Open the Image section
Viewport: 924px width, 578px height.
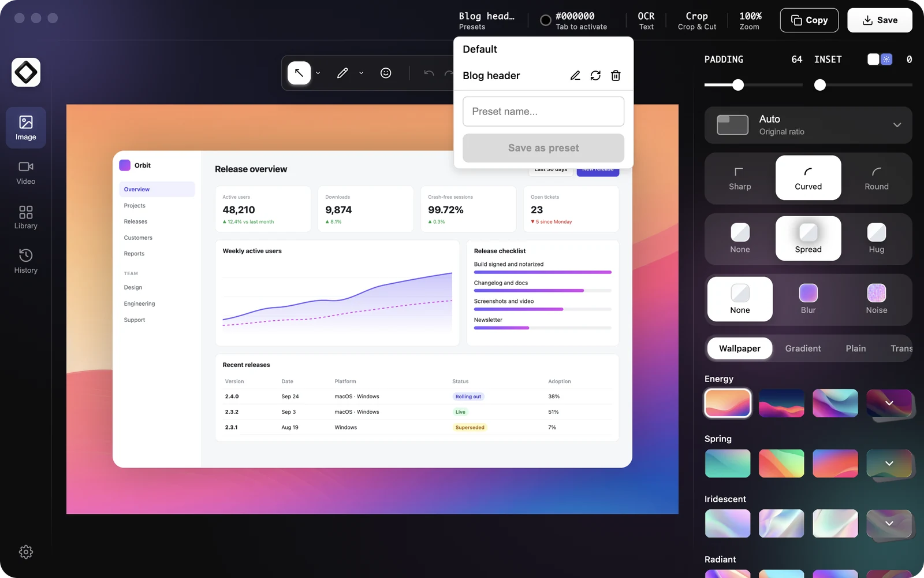pos(26,128)
